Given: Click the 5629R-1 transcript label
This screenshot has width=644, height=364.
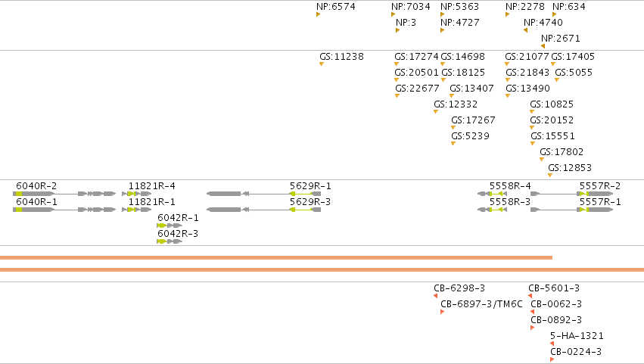Looking at the screenshot, I should 310,186.
